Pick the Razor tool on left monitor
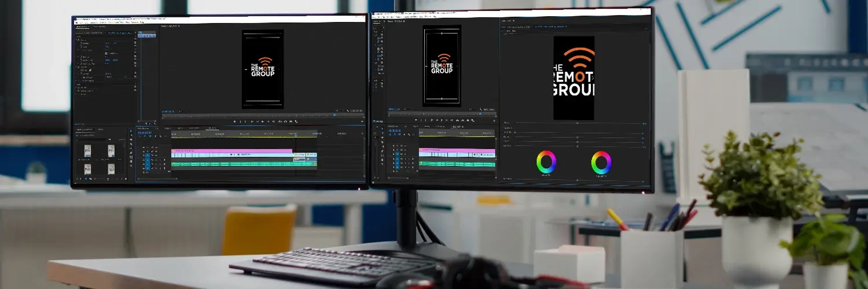 click(131, 144)
